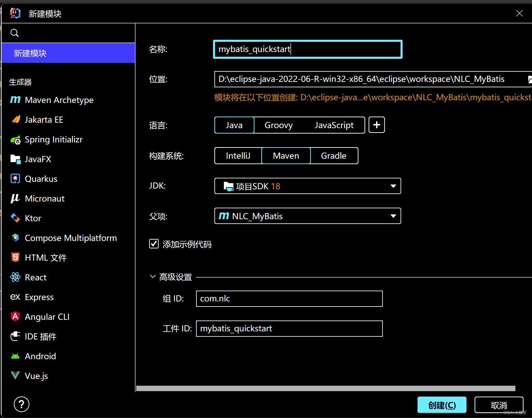The image size is (532, 418).
Task: Click the 创建(C) create button
Action: pyautogui.click(x=442, y=405)
